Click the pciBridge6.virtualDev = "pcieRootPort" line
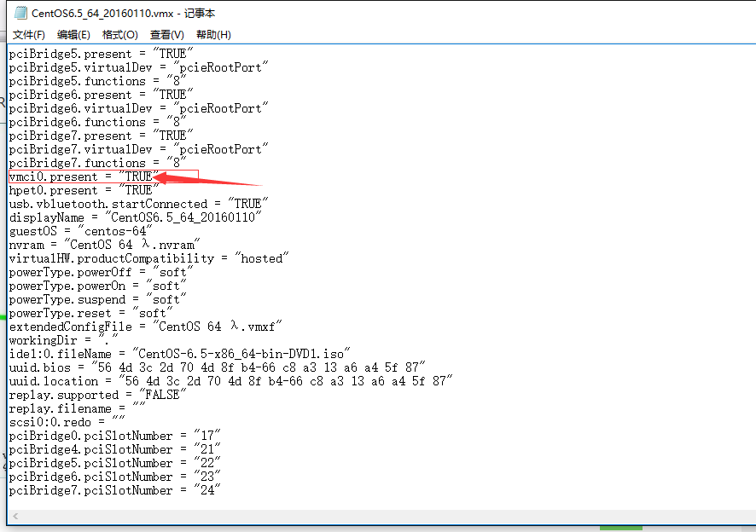756x532 pixels. 138,108
